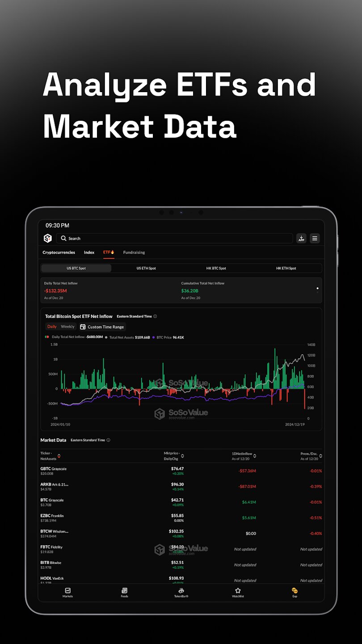Image resolution: width=362 pixels, height=644 pixels.
Task: Open the Exp coin icon
Action: pos(295,591)
